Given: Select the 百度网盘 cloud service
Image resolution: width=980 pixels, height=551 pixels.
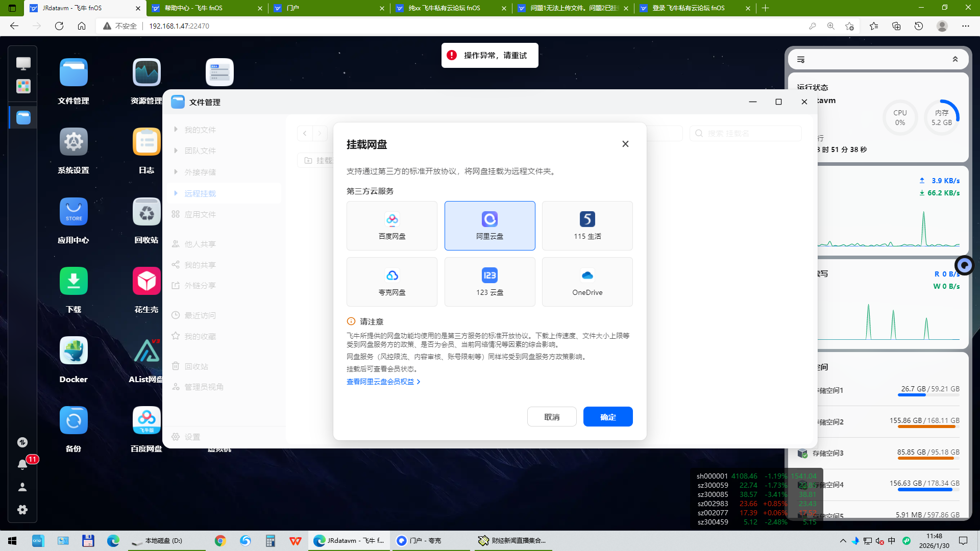Looking at the screenshot, I should pyautogui.click(x=391, y=226).
